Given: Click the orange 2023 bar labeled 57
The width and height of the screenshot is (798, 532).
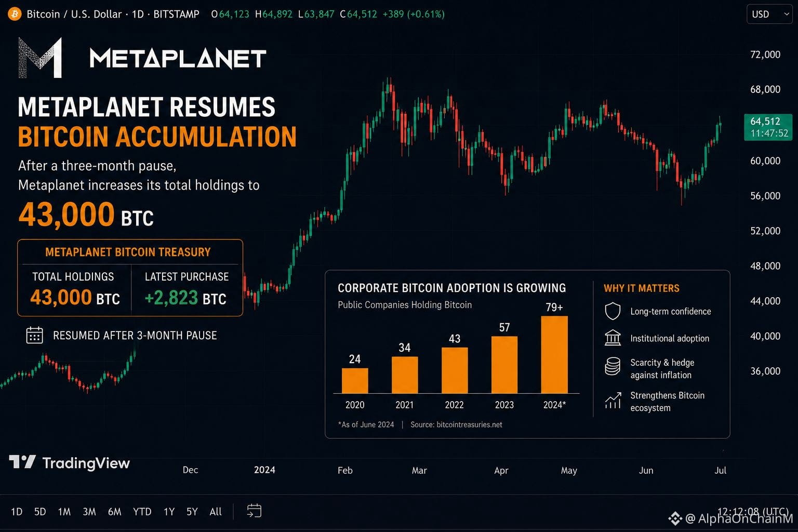Looking at the screenshot, I should click(x=504, y=365).
